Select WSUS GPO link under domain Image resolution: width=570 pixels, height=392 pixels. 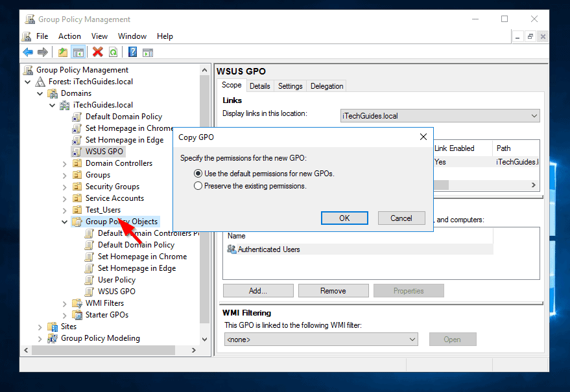(104, 152)
